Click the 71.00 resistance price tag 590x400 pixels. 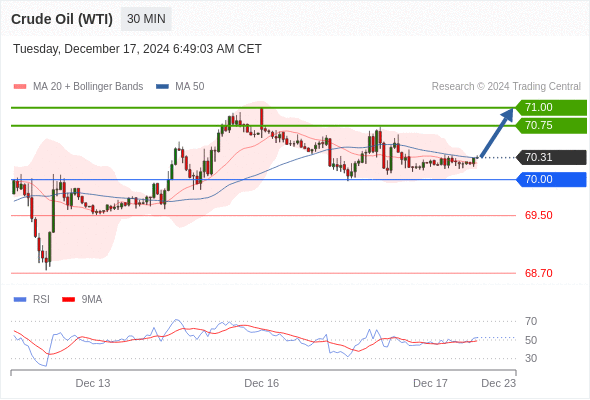[551, 108]
